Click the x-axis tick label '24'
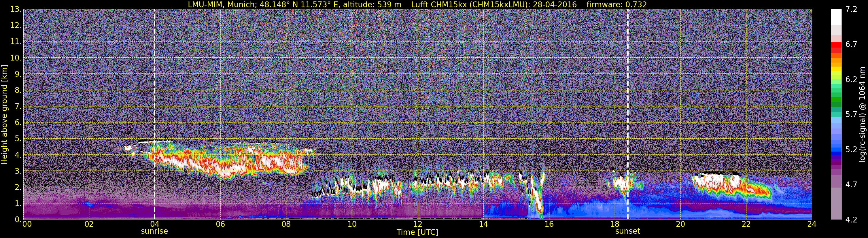868x238 pixels. click(812, 224)
